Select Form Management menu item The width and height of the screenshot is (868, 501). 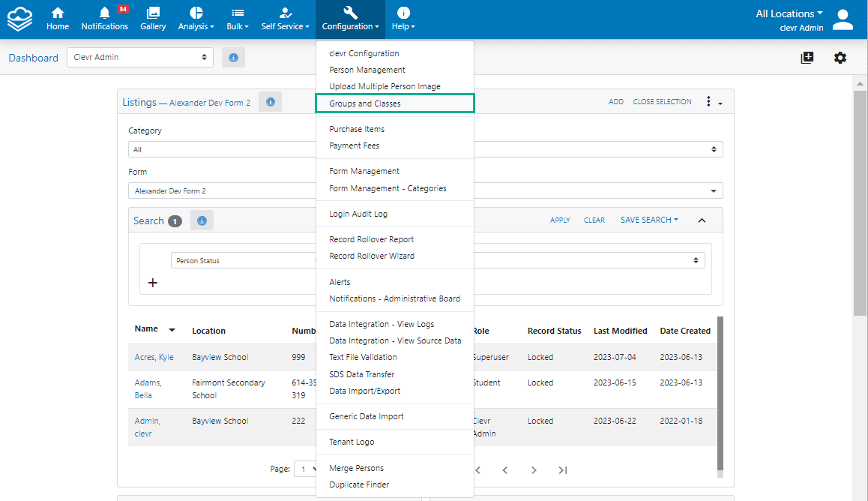[x=364, y=171]
